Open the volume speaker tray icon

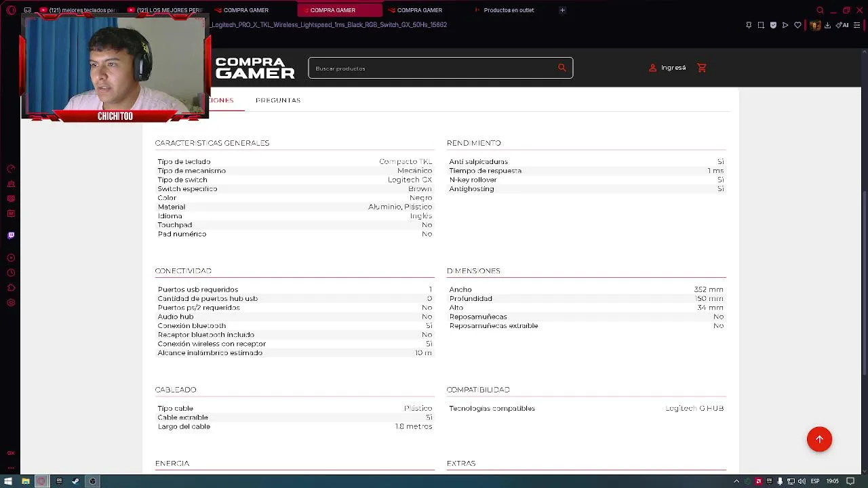click(x=802, y=481)
